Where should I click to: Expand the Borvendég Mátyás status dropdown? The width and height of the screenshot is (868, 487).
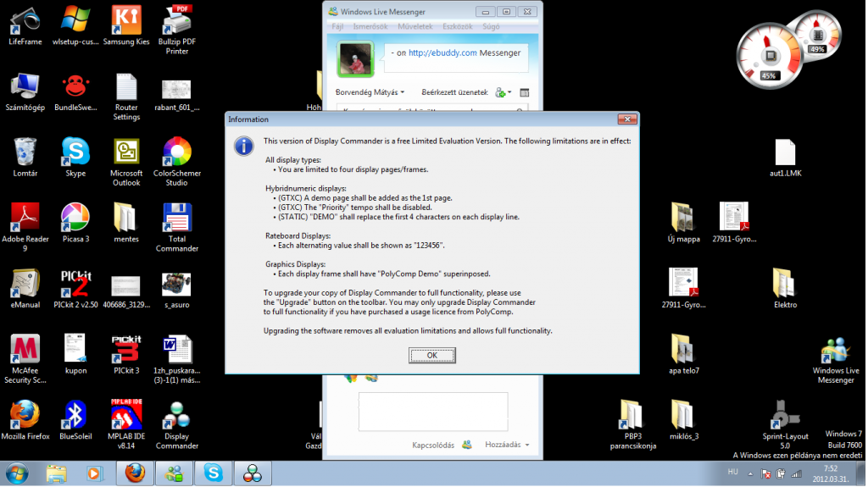point(370,92)
